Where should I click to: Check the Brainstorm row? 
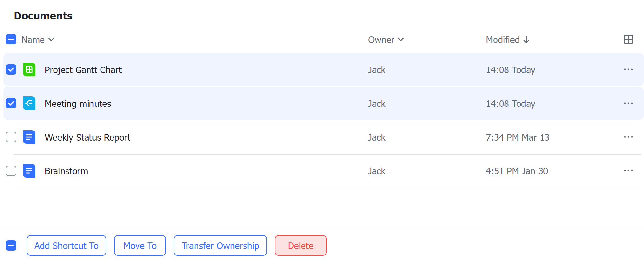[11, 171]
